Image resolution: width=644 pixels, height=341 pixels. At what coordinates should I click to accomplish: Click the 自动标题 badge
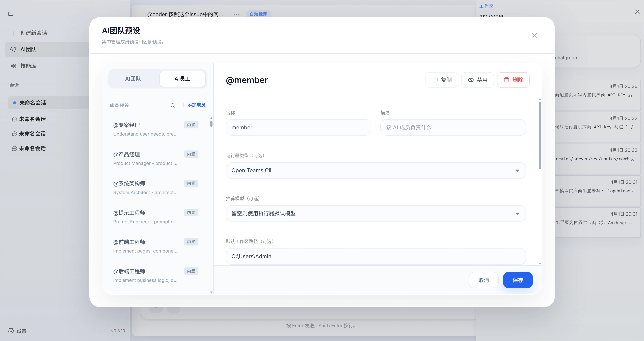(x=258, y=14)
